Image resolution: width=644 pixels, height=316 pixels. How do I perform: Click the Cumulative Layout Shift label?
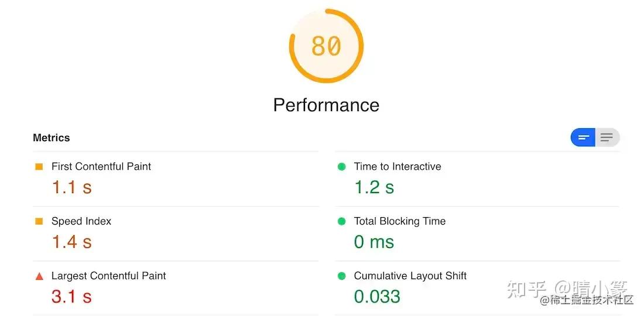[410, 276]
